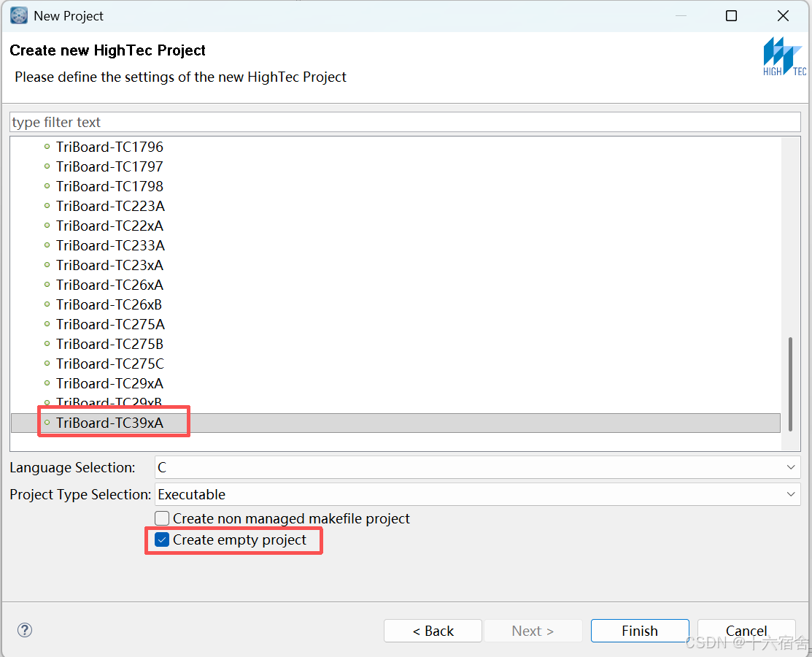This screenshot has height=657, width=812.
Task: Select TriBoard-TC1798 in the list
Action: (109, 187)
